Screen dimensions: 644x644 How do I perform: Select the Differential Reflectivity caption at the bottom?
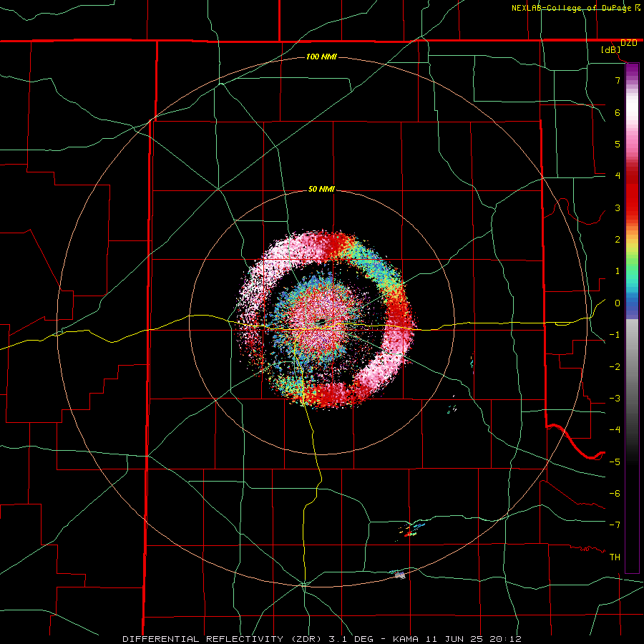click(322, 639)
